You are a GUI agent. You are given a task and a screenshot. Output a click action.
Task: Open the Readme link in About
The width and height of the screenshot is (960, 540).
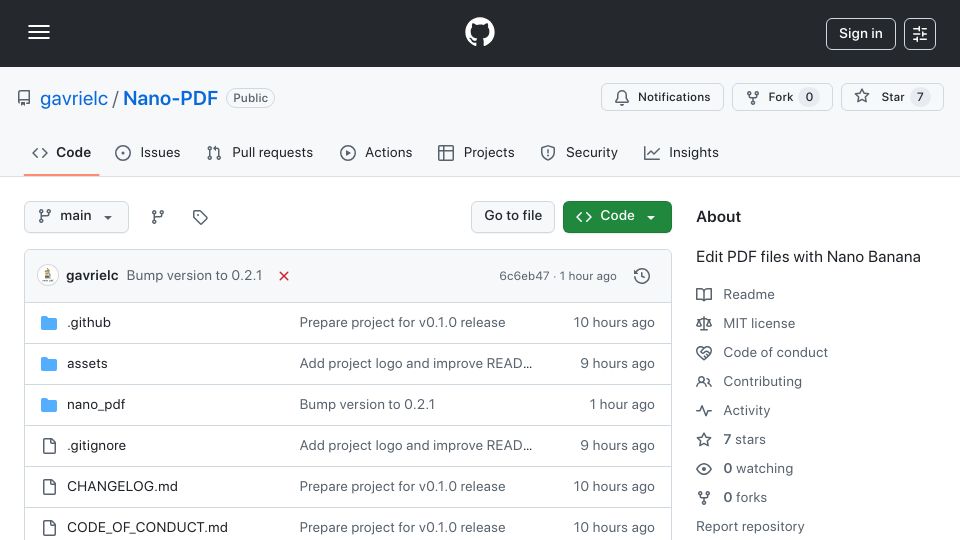tap(735, 294)
